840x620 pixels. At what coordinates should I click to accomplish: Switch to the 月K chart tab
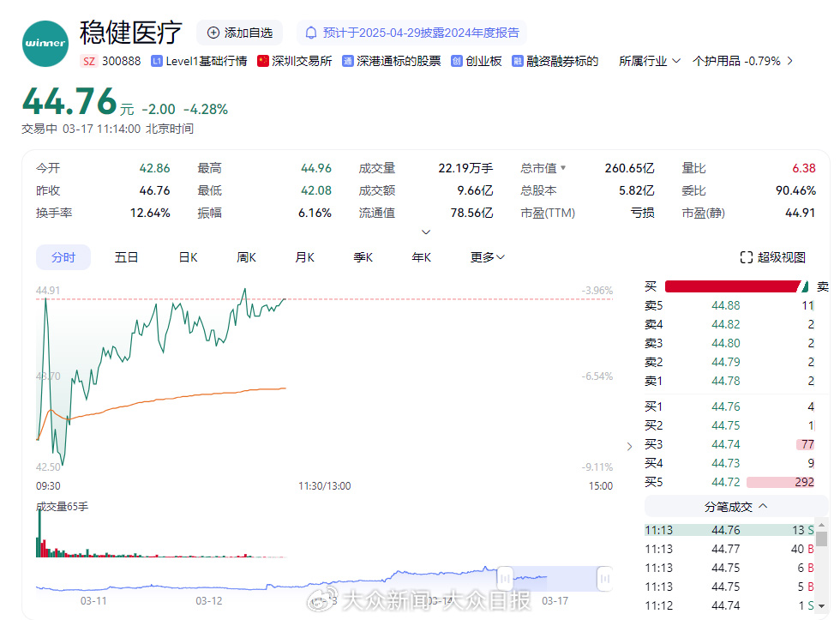pos(305,257)
